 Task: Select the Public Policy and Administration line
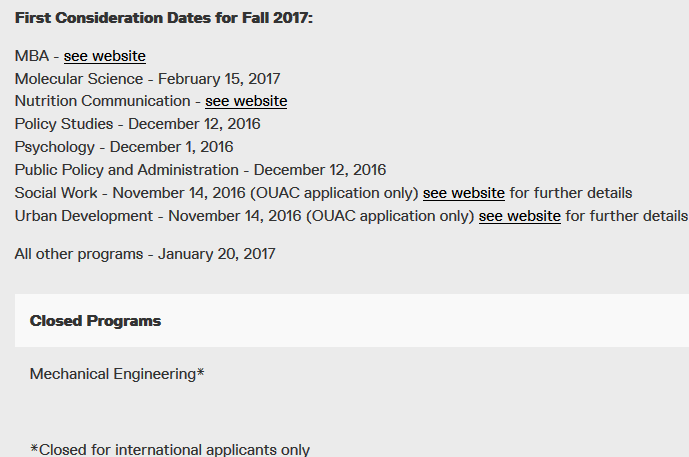click(x=200, y=170)
